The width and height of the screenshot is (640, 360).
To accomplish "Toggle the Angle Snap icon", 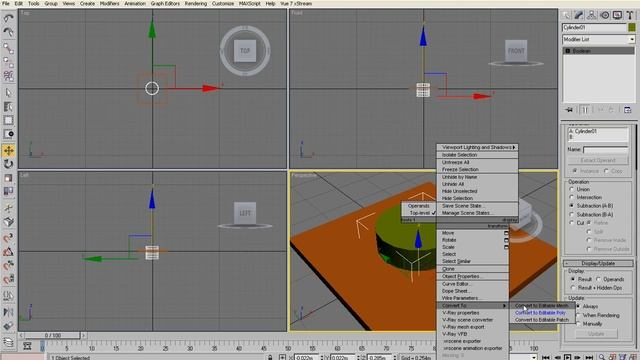I will point(8,252).
